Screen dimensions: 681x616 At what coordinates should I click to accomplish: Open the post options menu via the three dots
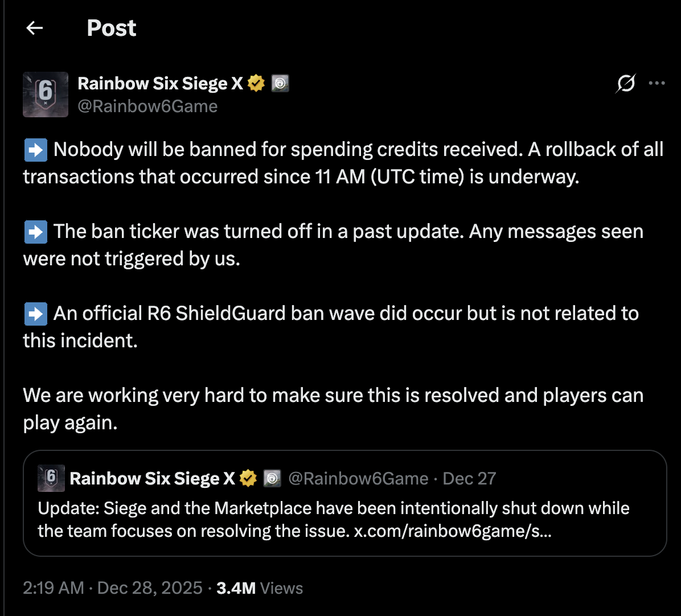point(657,83)
